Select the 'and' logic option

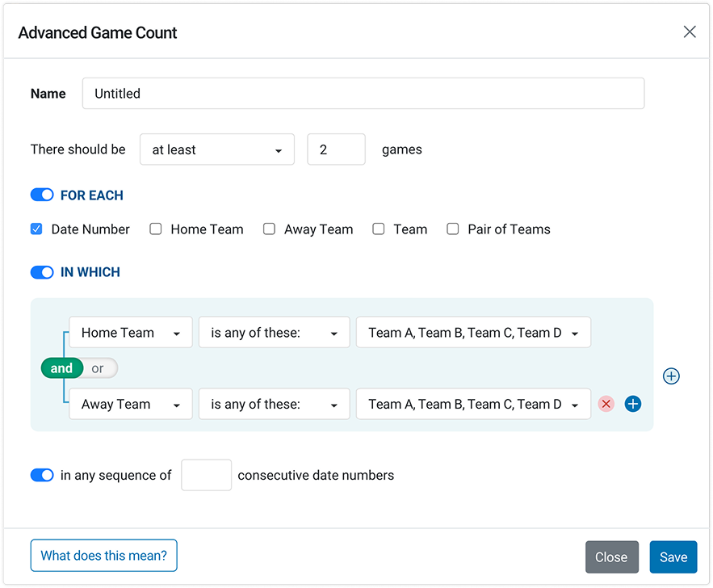click(x=62, y=368)
